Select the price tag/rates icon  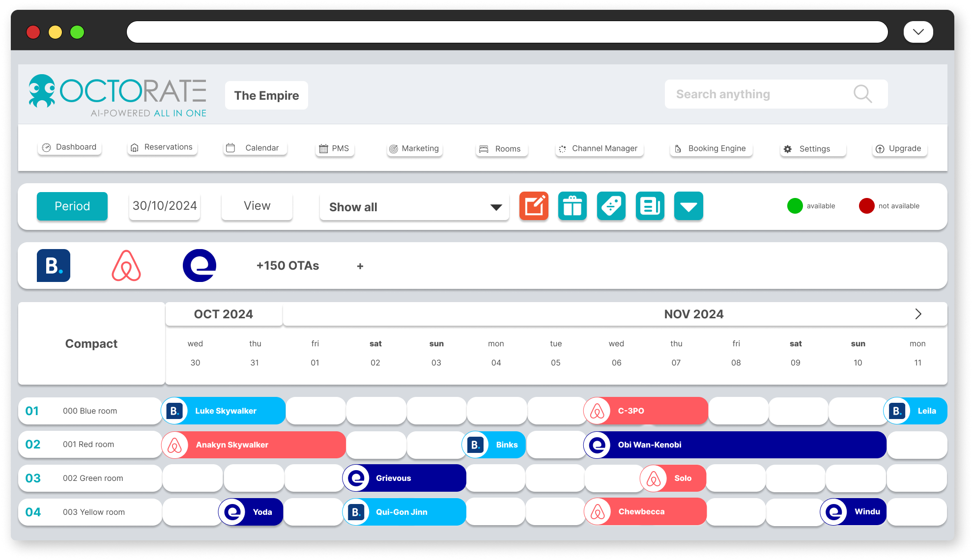[611, 206]
